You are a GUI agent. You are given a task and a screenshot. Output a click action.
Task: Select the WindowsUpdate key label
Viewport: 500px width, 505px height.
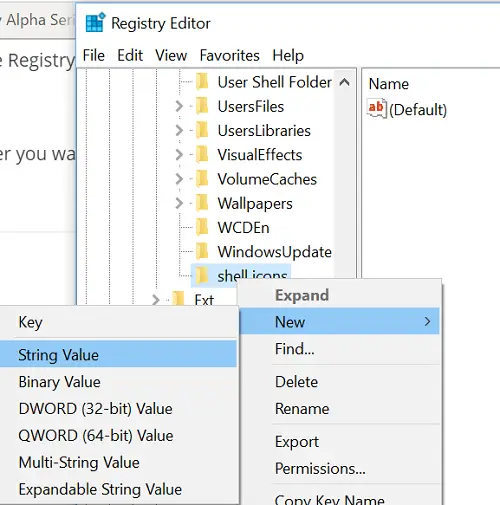(x=275, y=252)
